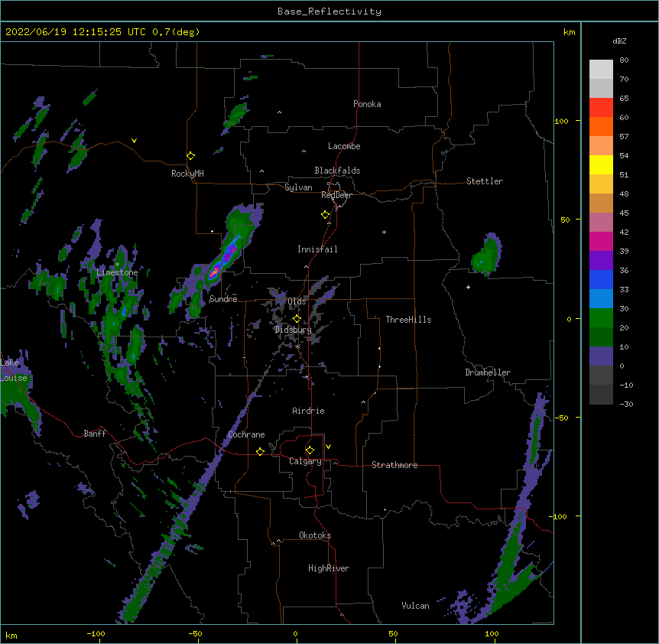Pick the red 65-60 dBZ legend swatch
The height and width of the screenshot is (644, 659).
click(x=601, y=108)
